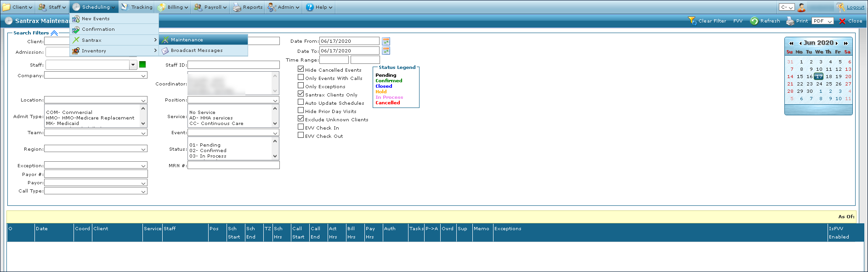Choose Confirmation in the Scheduling menu
The width and height of the screenshot is (868, 272).
[98, 29]
